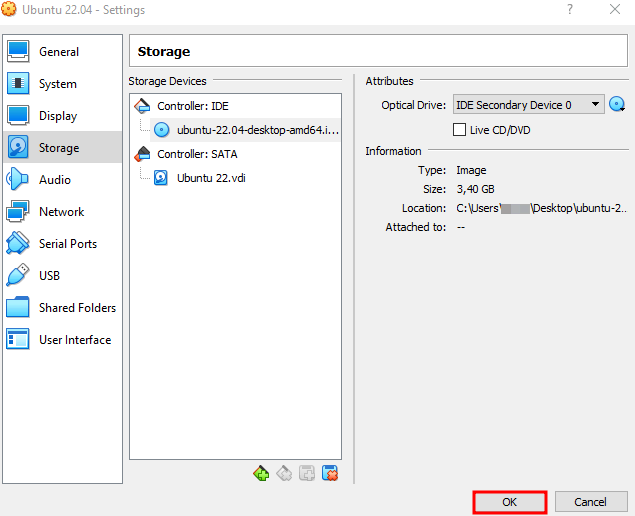635x516 pixels.
Task: Click the IDE controller icon
Action: tap(142, 106)
